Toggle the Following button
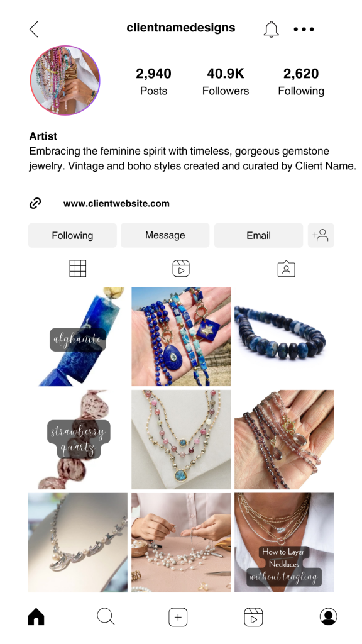 tap(72, 235)
